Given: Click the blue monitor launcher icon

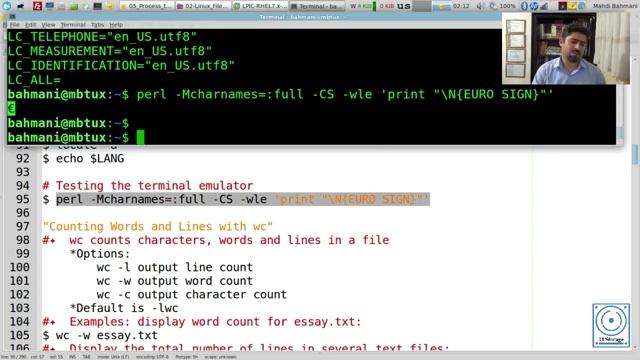Looking at the screenshot, I should [x=50, y=6].
